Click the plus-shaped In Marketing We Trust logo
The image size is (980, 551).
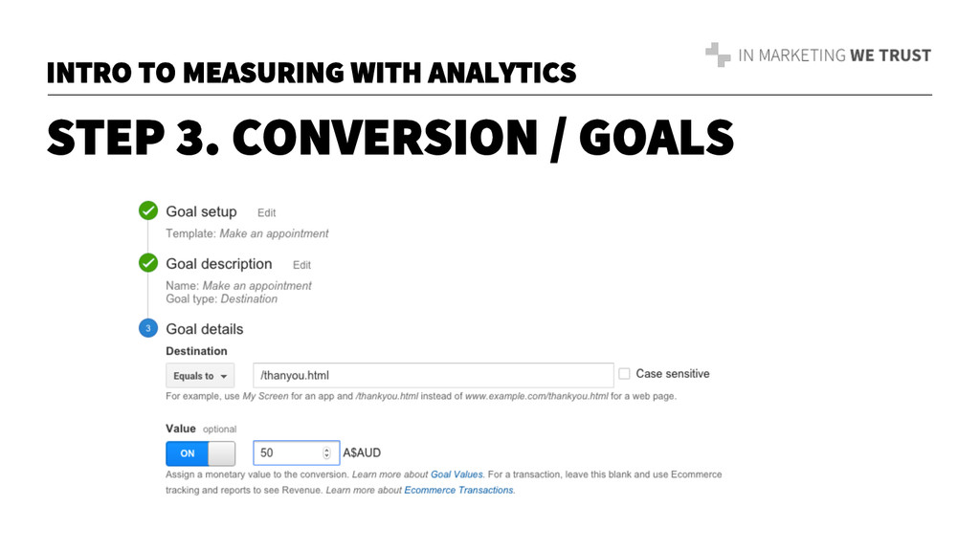[x=718, y=55]
